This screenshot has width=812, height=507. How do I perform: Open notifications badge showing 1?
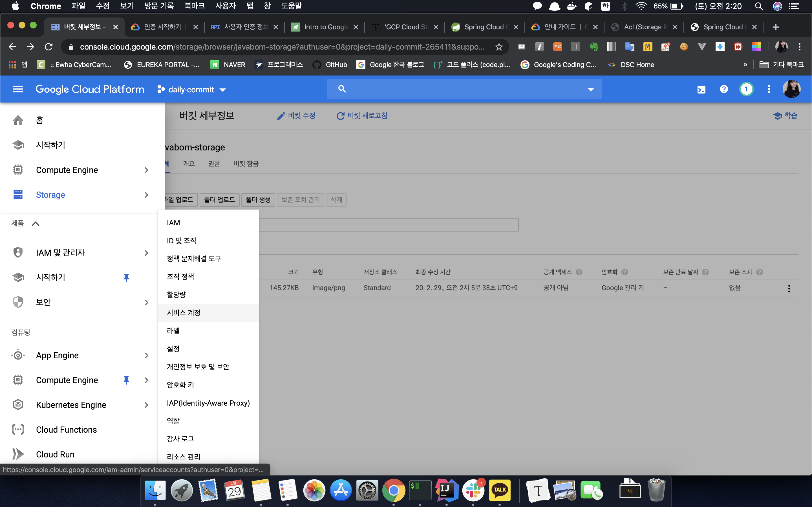(746, 89)
